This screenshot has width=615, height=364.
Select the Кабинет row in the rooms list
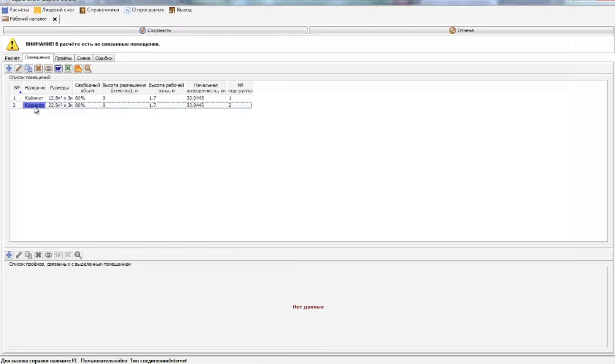pos(34,98)
